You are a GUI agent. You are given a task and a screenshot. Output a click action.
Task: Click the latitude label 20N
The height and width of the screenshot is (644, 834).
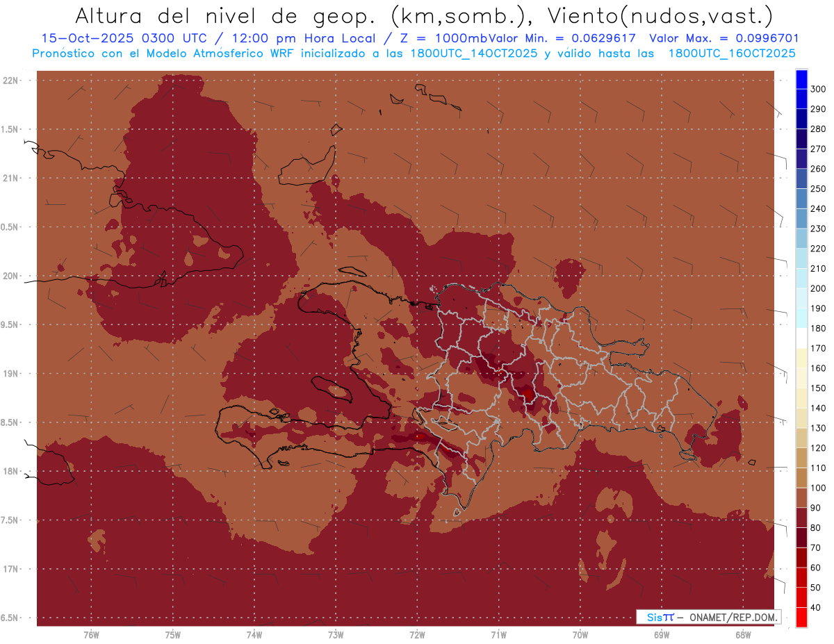(11, 276)
